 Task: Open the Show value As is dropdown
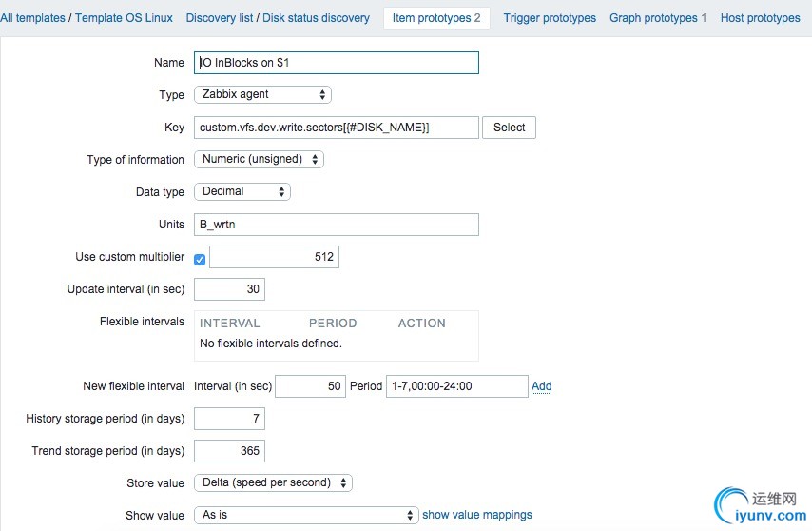coord(305,515)
